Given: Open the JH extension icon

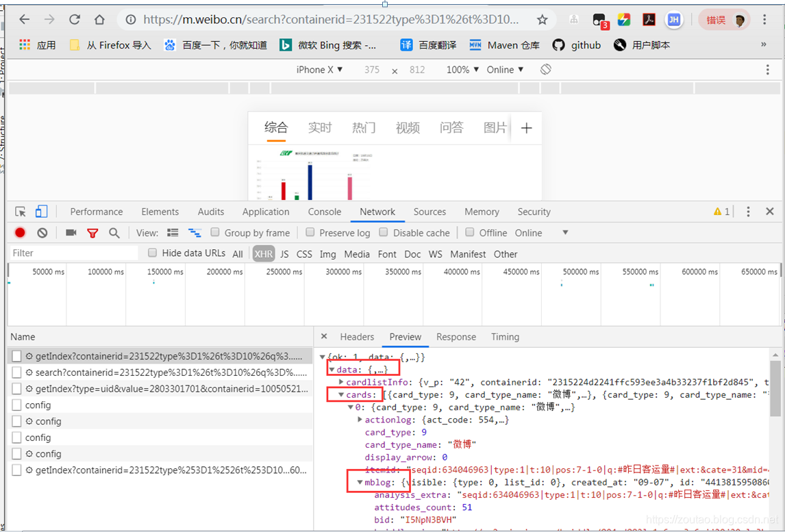Looking at the screenshot, I should pos(674,20).
